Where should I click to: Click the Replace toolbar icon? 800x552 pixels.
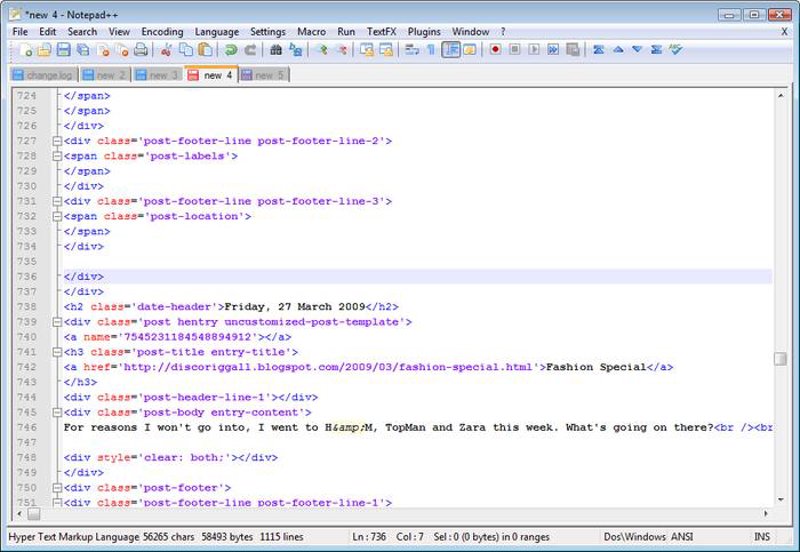coord(295,49)
